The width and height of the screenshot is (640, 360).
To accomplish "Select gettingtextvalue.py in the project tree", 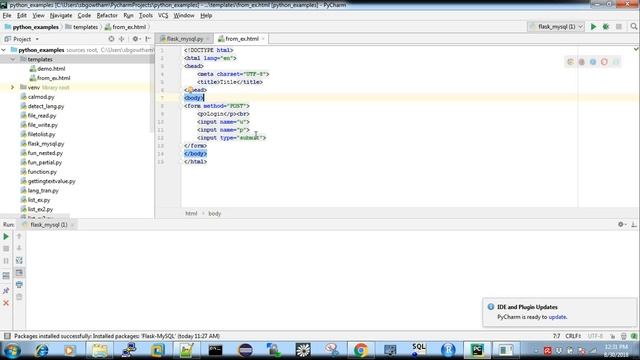I will [51, 181].
